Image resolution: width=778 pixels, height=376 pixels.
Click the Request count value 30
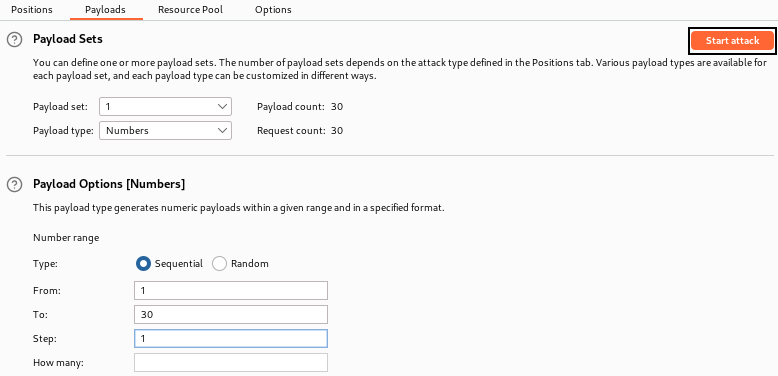tap(337, 131)
